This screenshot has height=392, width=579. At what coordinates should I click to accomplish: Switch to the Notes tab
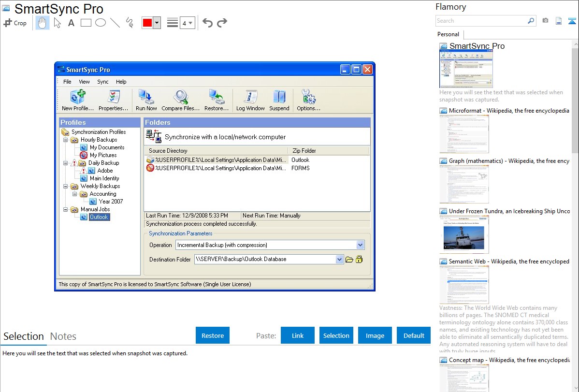coord(63,336)
